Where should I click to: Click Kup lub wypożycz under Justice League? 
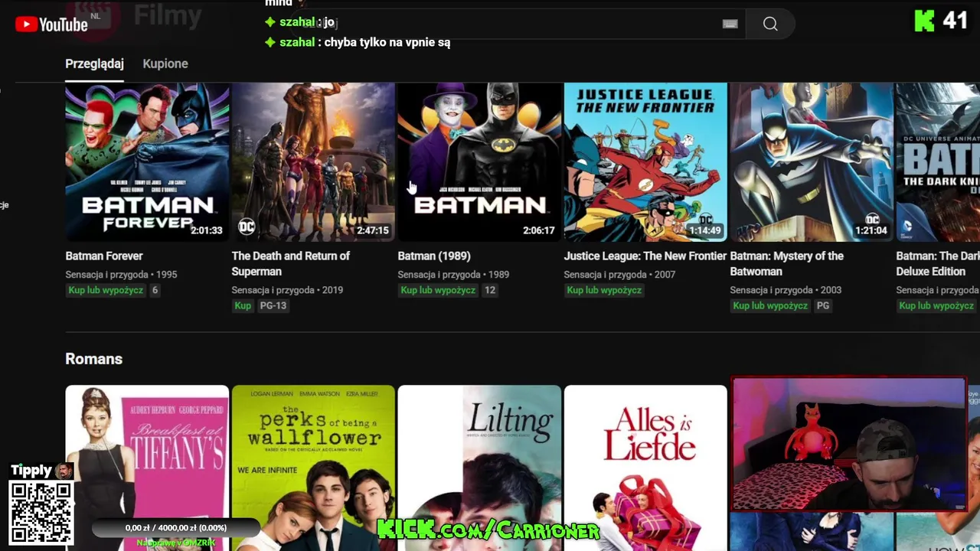click(x=604, y=290)
